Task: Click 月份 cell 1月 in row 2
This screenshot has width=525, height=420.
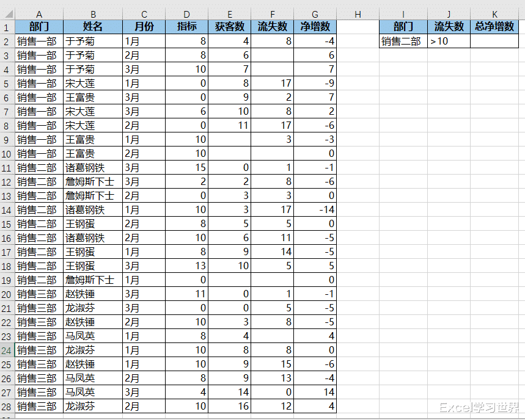Action: (x=144, y=41)
